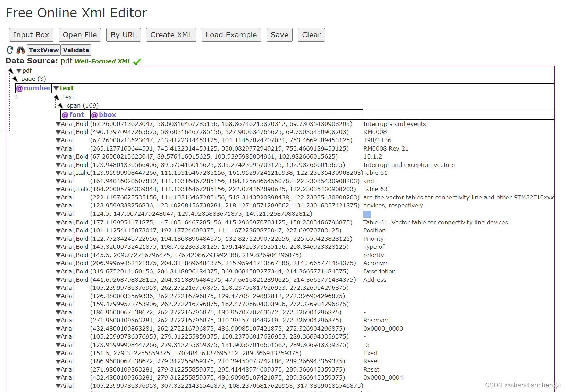The height and width of the screenshot is (392, 566).
Task: Collapse the text node disclosure triangle
Action: pos(56,88)
